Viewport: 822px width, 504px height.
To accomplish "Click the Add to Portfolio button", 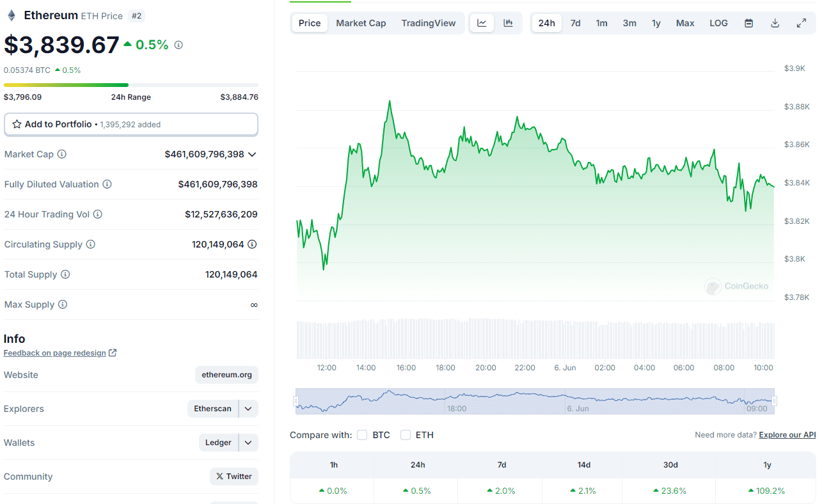I will tap(131, 124).
